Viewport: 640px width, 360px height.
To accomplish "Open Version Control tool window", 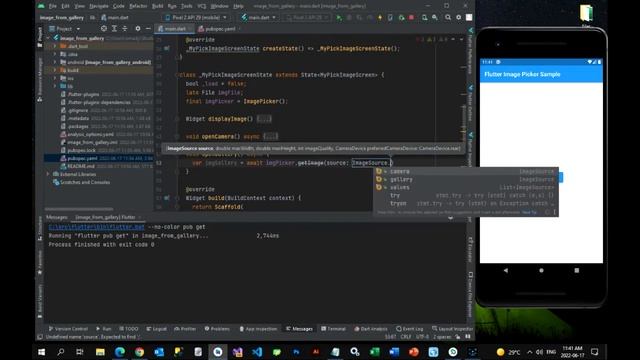I will 68,329.
